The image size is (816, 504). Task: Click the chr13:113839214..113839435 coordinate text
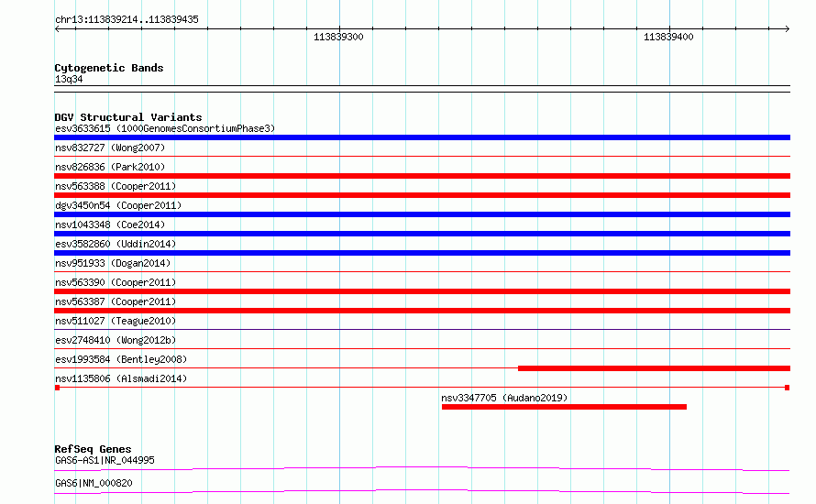(127, 20)
